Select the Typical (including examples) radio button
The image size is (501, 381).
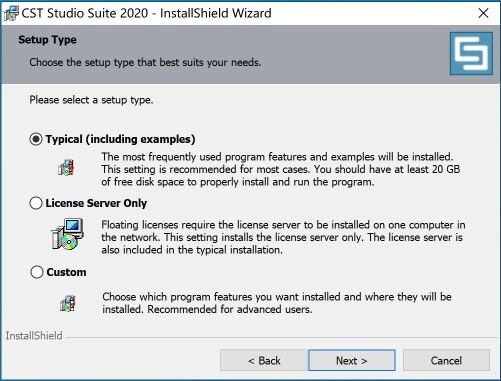36,139
